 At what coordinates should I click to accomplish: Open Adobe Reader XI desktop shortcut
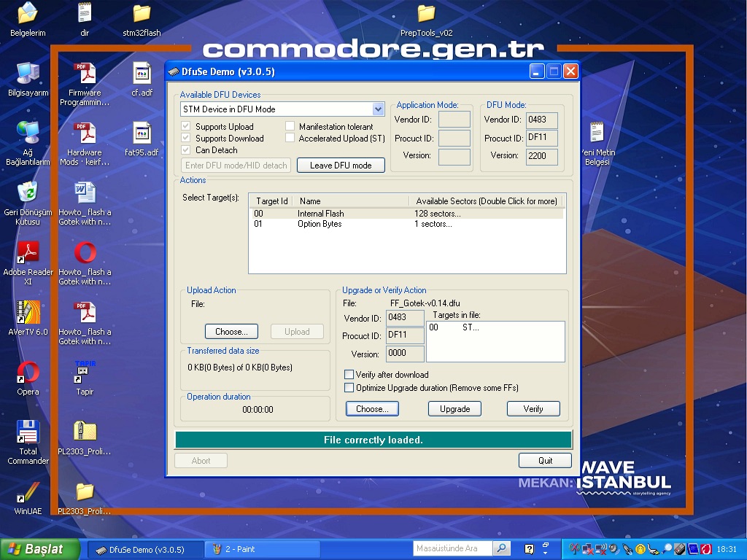pyautogui.click(x=28, y=253)
